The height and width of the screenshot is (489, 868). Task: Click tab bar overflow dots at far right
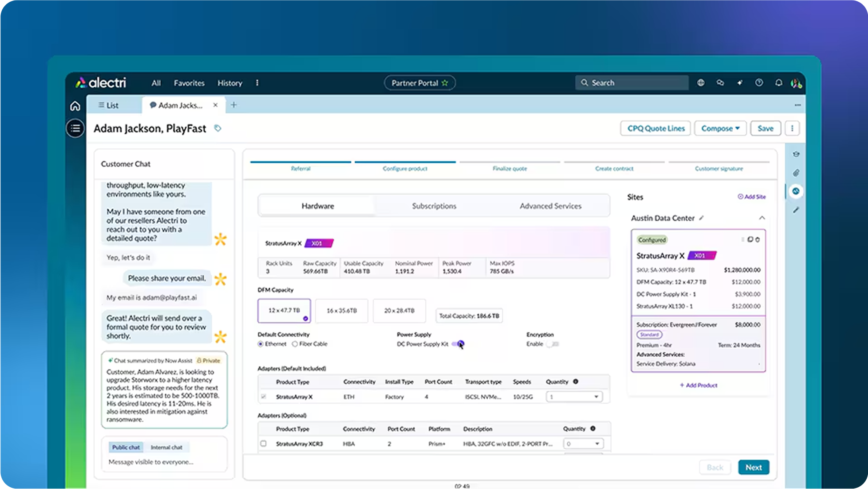pos(798,105)
